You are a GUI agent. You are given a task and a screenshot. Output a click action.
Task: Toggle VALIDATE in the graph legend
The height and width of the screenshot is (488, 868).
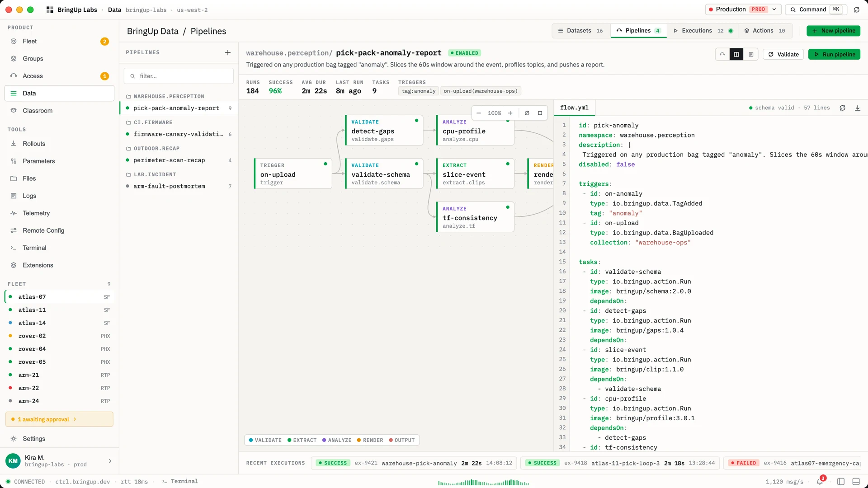[265, 440]
